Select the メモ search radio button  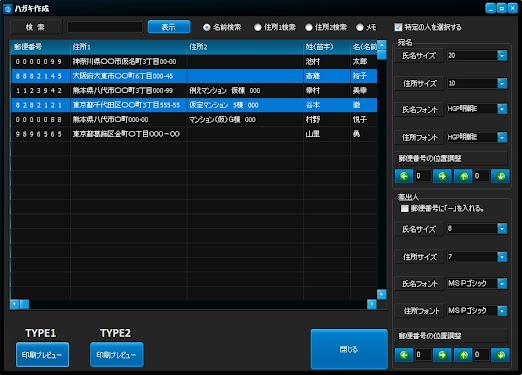click(360, 27)
